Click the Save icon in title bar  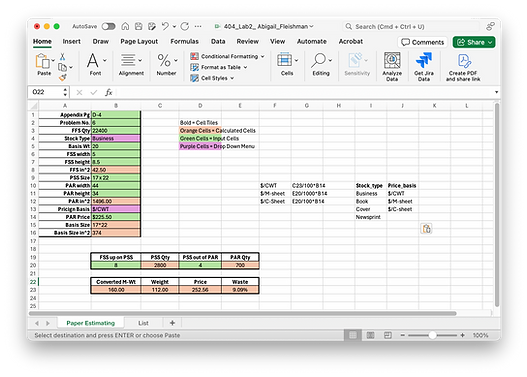tap(138, 26)
